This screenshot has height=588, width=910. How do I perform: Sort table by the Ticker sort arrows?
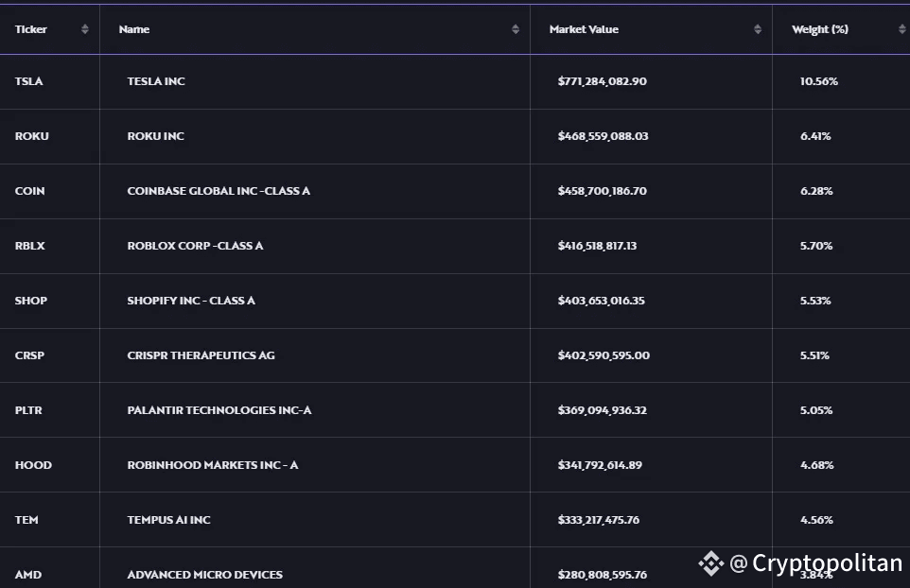point(85,29)
